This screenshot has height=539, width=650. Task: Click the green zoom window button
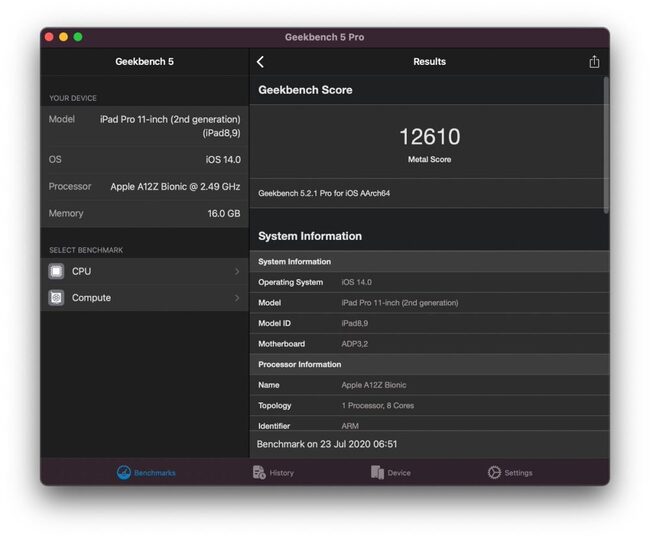pos(78,37)
